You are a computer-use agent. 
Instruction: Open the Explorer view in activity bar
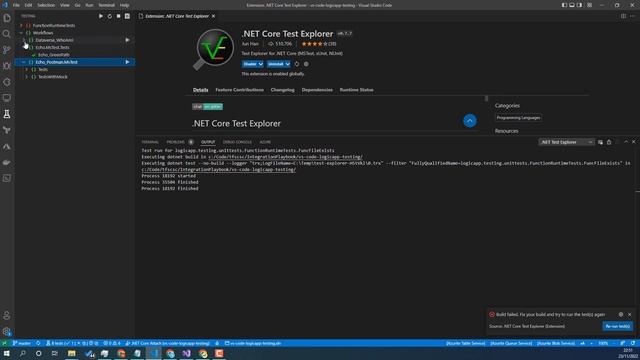pyautogui.click(x=7, y=18)
